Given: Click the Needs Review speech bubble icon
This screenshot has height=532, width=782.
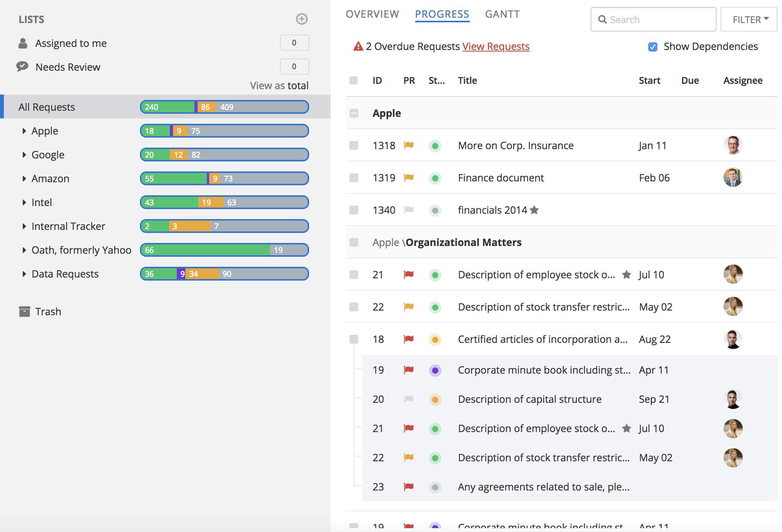Looking at the screenshot, I should point(22,66).
